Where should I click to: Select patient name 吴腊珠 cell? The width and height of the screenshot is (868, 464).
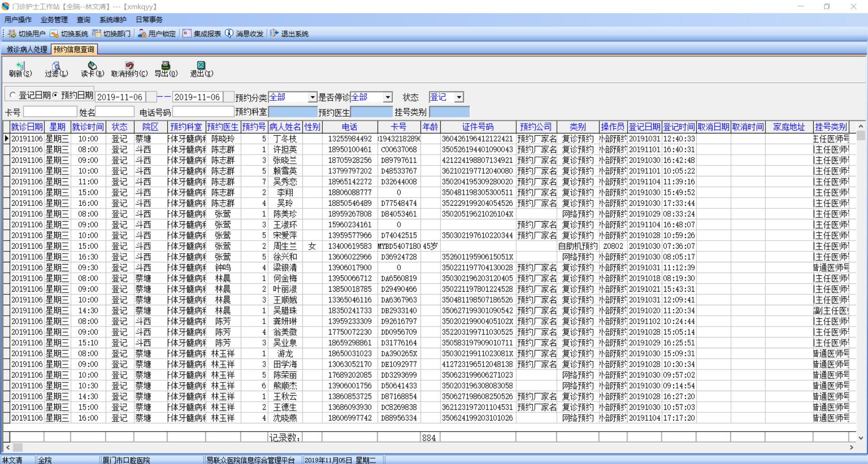point(285,311)
